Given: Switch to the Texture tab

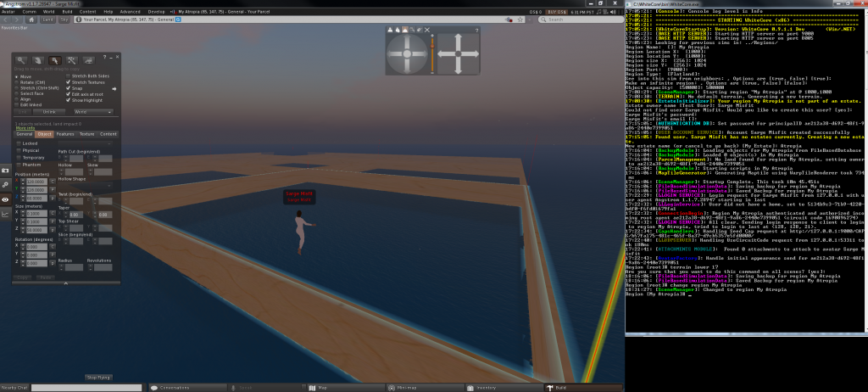Looking at the screenshot, I should (x=87, y=134).
